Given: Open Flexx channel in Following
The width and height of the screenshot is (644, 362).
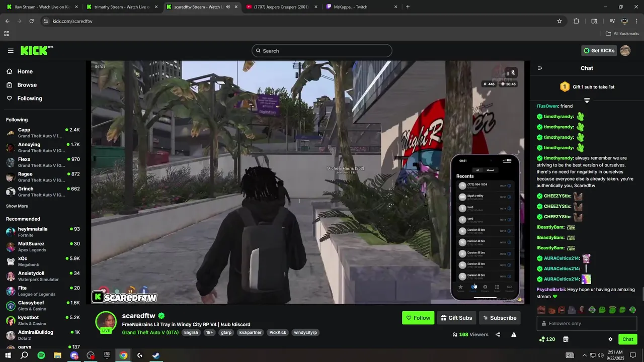Looking at the screenshot, I should 43,162.
